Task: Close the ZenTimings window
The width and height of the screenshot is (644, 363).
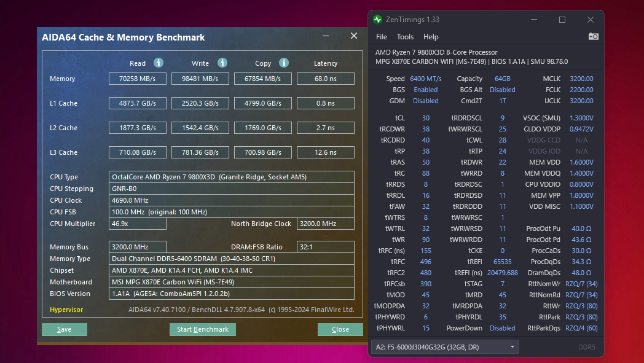Action: click(x=590, y=20)
